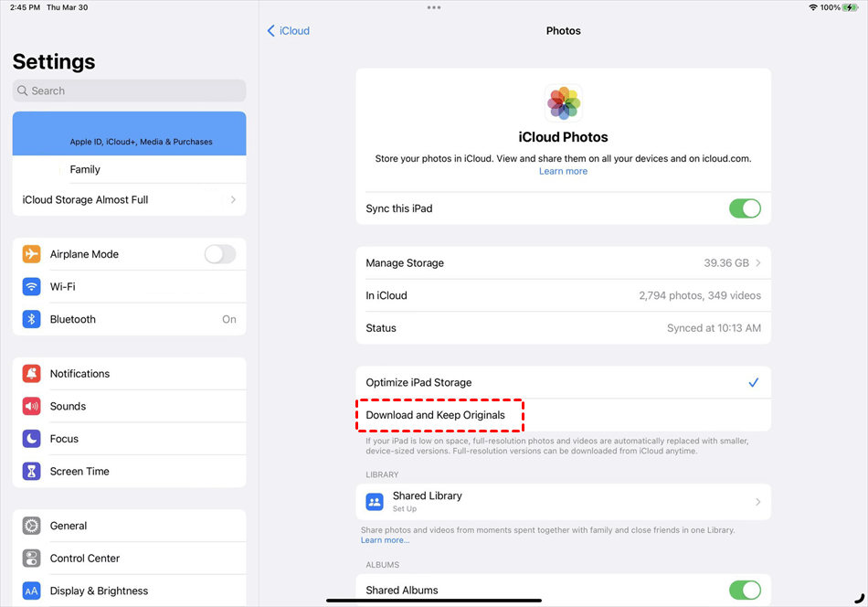Tap the Bluetooth icon
This screenshot has height=607, width=868.
[32, 319]
